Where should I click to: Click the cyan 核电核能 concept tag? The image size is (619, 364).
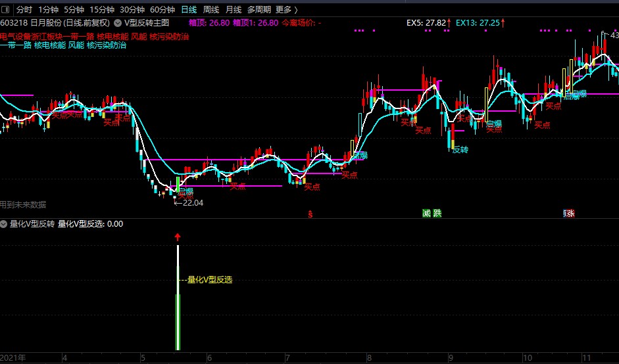tap(50, 45)
